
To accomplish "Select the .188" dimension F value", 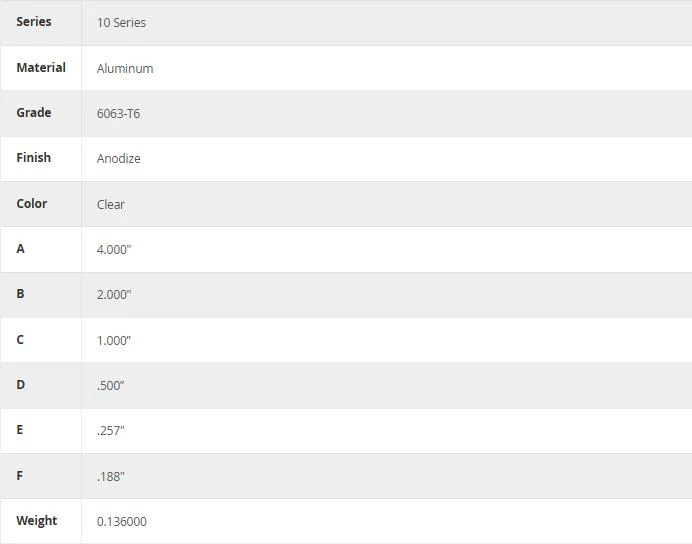I will (110, 476).
